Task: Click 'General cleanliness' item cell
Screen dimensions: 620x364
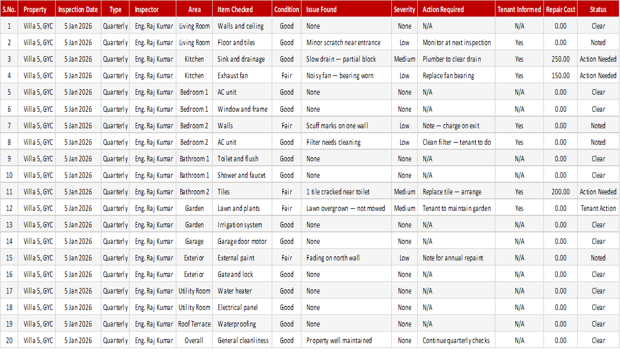Action: point(242,341)
